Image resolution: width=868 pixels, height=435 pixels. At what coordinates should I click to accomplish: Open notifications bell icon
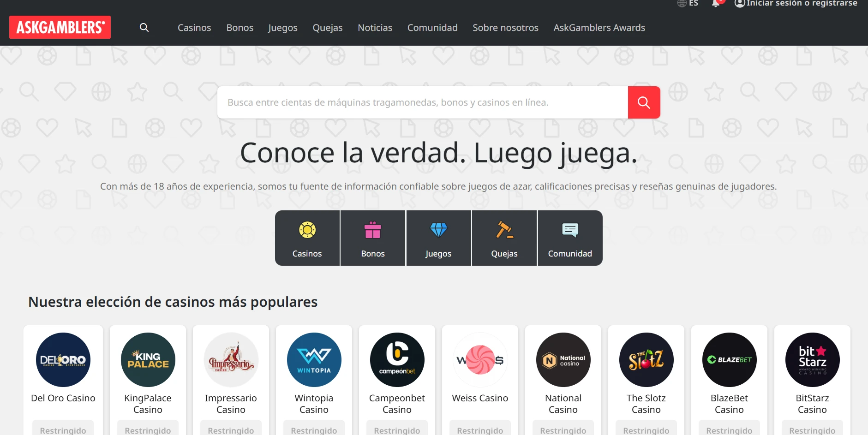pyautogui.click(x=716, y=4)
